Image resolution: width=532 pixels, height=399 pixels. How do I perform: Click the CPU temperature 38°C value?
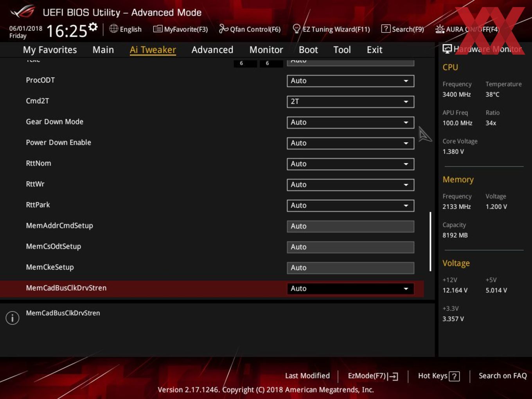pos(492,94)
